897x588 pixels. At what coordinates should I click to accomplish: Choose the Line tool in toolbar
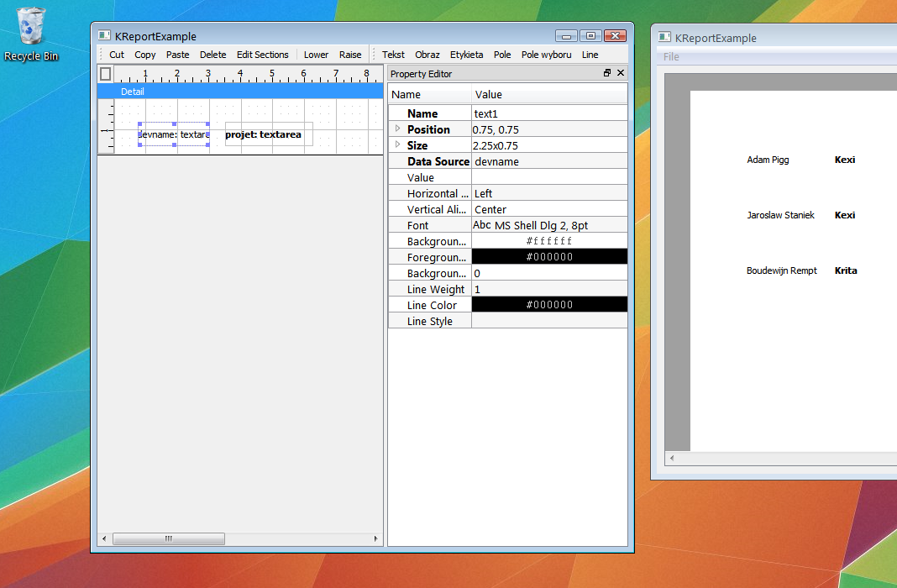coord(590,55)
